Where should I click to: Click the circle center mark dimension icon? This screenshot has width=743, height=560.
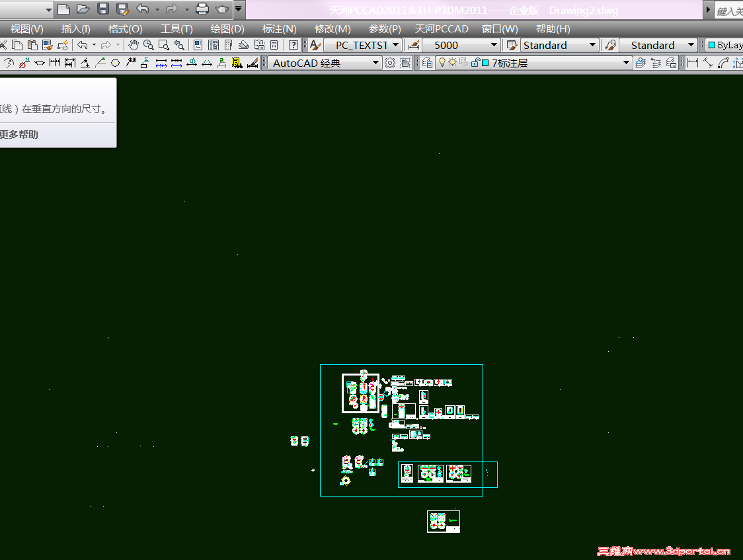(115, 63)
